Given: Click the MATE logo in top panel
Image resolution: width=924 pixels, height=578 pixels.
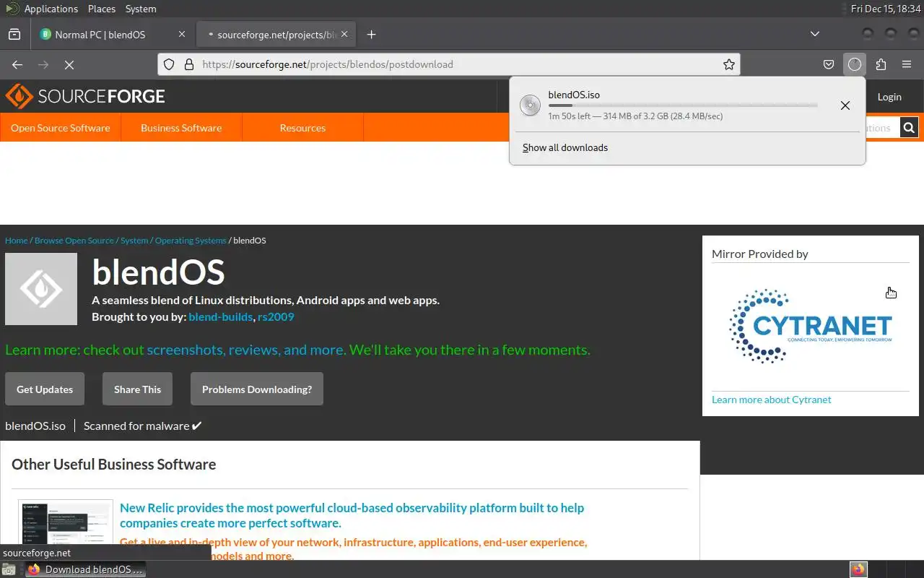Looking at the screenshot, I should pyautogui.click(x=12, y=9).
